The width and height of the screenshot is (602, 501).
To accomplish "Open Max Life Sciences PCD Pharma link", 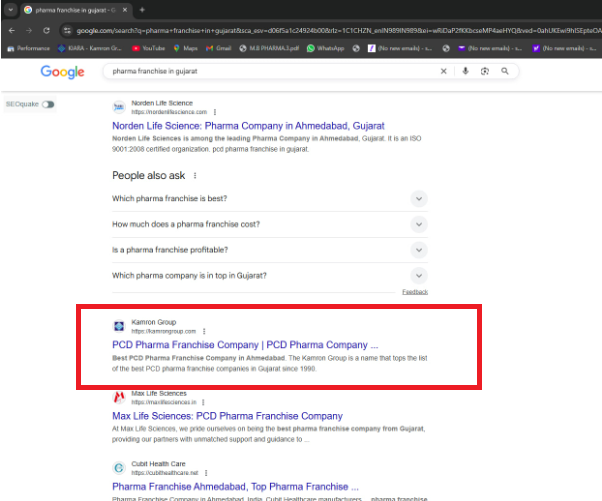I will click(x=227, y=416).
